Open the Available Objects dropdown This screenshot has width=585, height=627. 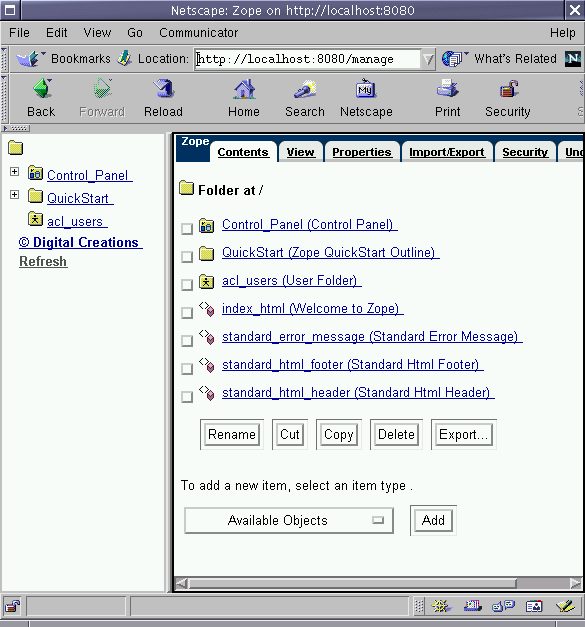click(289, 520)
